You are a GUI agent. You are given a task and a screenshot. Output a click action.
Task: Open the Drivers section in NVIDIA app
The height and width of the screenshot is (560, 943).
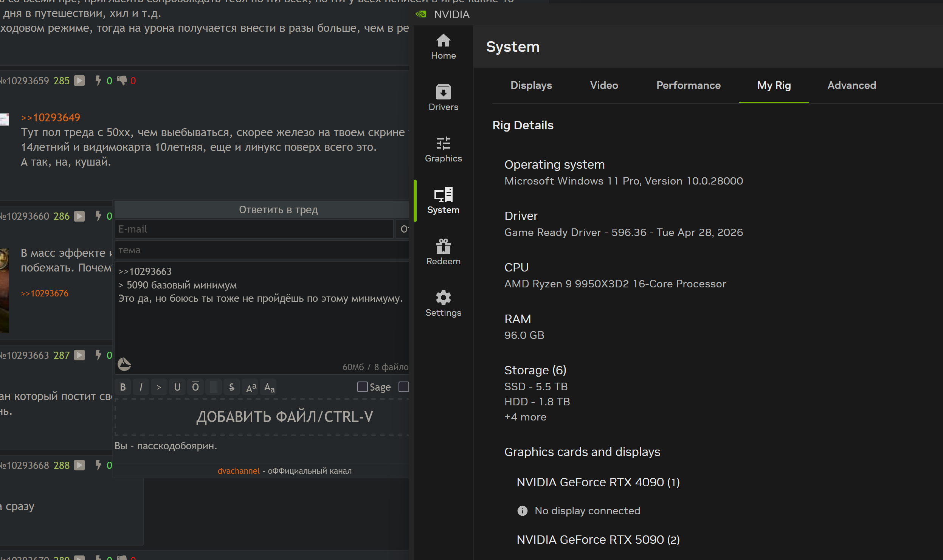pyautogui.click(x=443, y=98)
